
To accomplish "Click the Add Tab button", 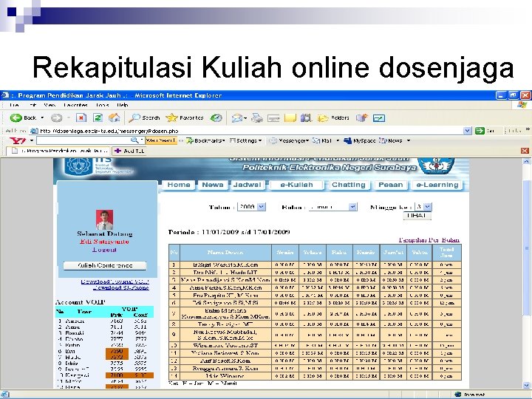I will point(129,151).
